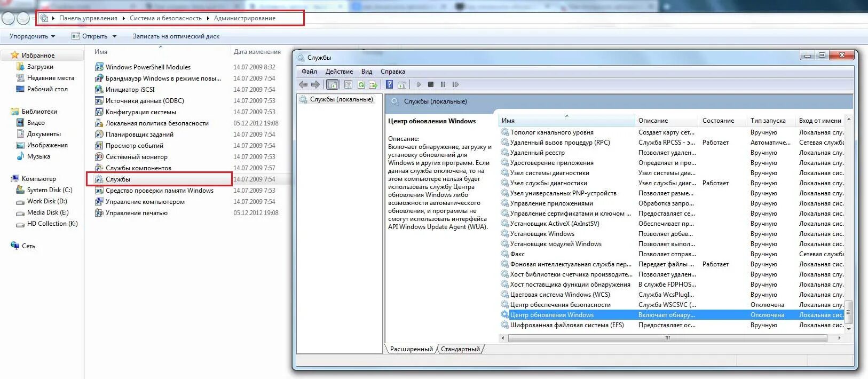The image size is (868, 379).
Task: Click Панель управления in the address breadcrumb
Action: pos(88,18)
